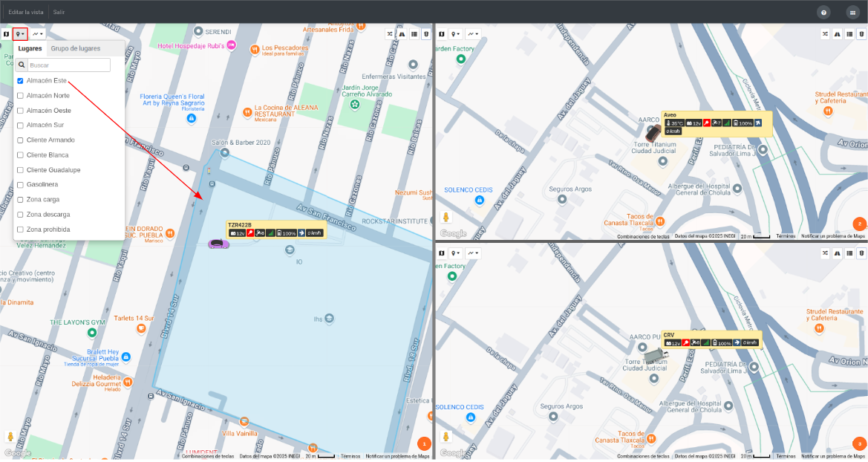Image resolution: width=868 pixels, height=462 pixels.
Task: Open the places dropdown in the Aveo map
Action: coord(456,34)
